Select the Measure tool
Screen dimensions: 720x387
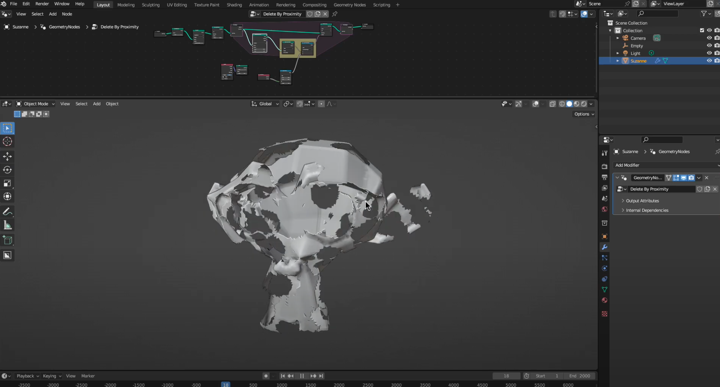click(7, 225)
